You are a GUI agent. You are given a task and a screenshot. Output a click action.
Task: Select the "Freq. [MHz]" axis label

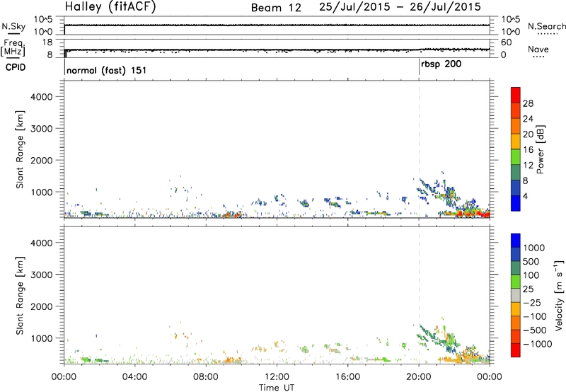click(x=13, y=48)
